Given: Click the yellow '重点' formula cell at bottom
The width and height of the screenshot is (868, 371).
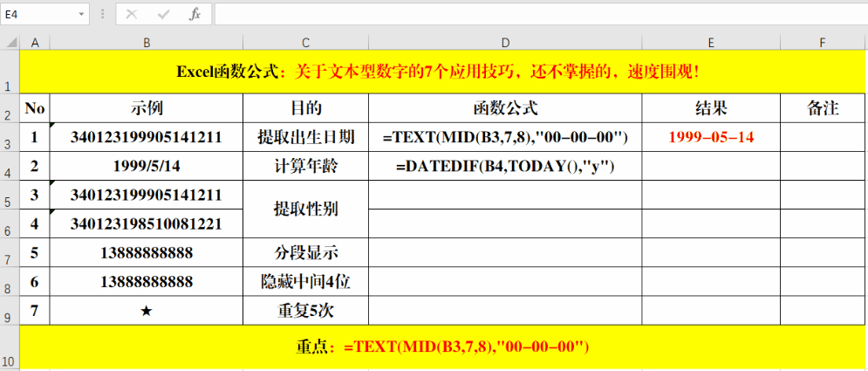Looking at the screenshot, I should coord(443,347).
